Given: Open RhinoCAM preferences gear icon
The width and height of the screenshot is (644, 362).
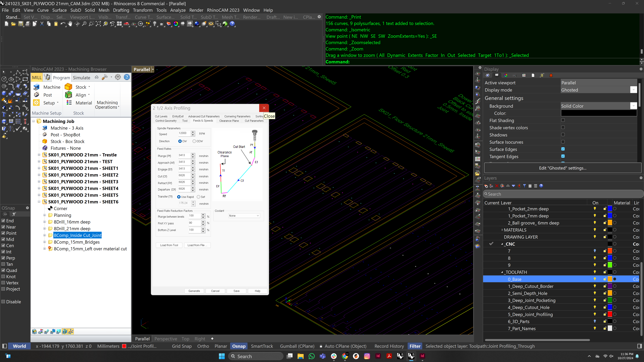Looking at the screenshot, I should click(x=118, y=77).
